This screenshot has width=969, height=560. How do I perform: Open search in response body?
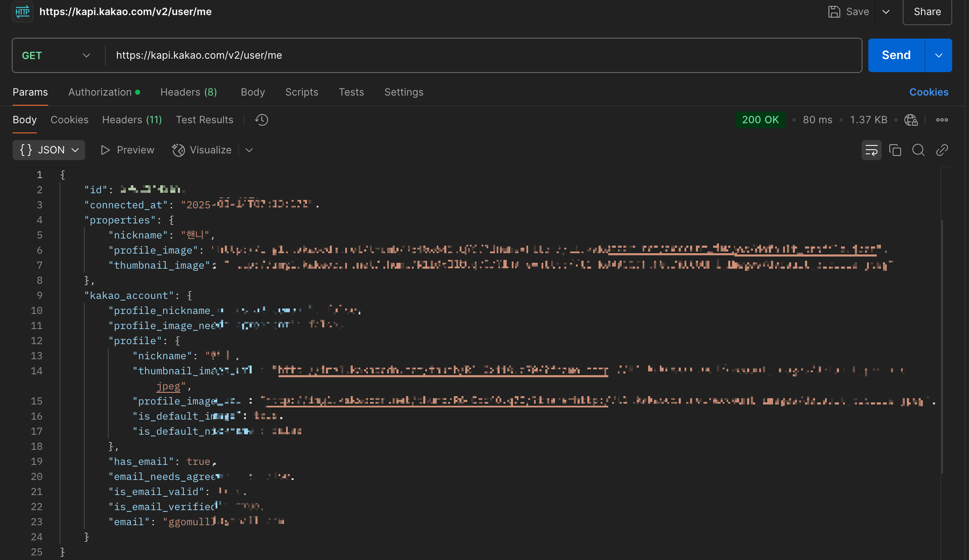point(918,150)
